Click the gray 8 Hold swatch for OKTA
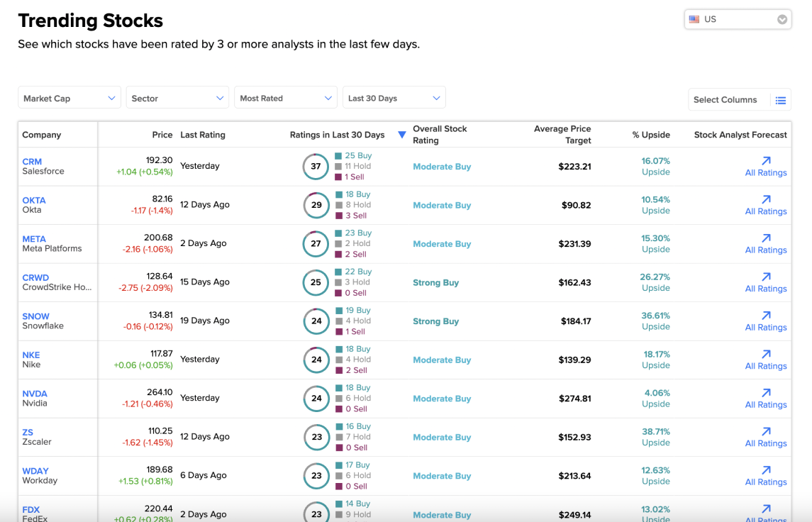Viewport: 812px width, 522px height. [339, 205]
